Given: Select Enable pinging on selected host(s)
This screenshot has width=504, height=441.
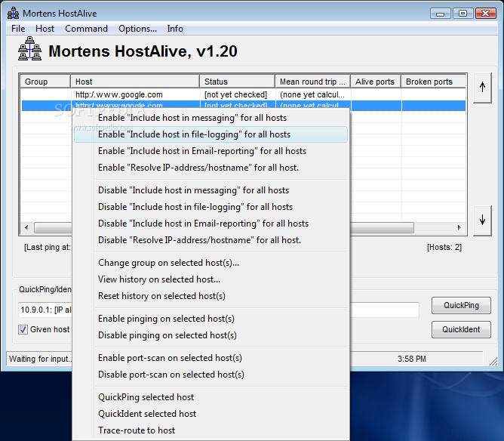Looking at the screenshot, I should [211, 319].
